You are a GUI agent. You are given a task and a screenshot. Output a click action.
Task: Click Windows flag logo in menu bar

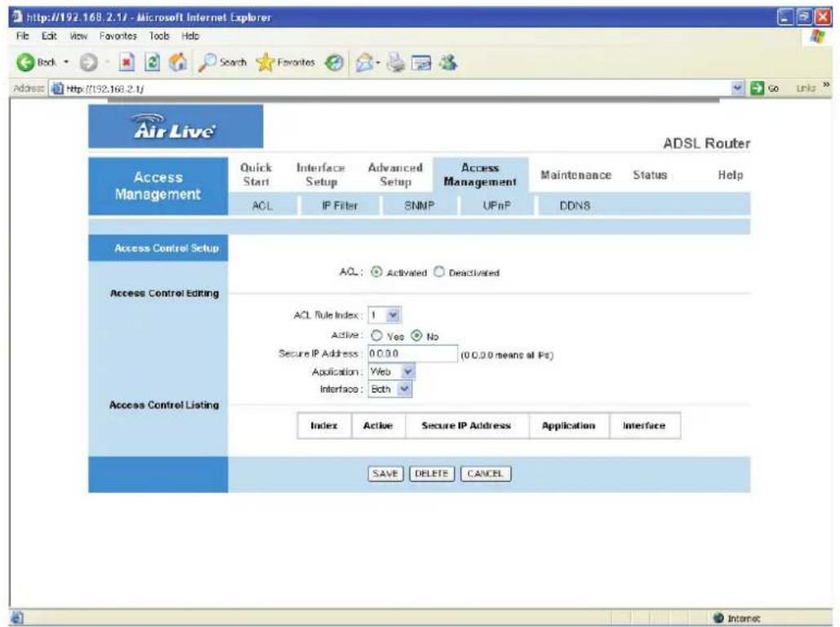click(818, 37)
